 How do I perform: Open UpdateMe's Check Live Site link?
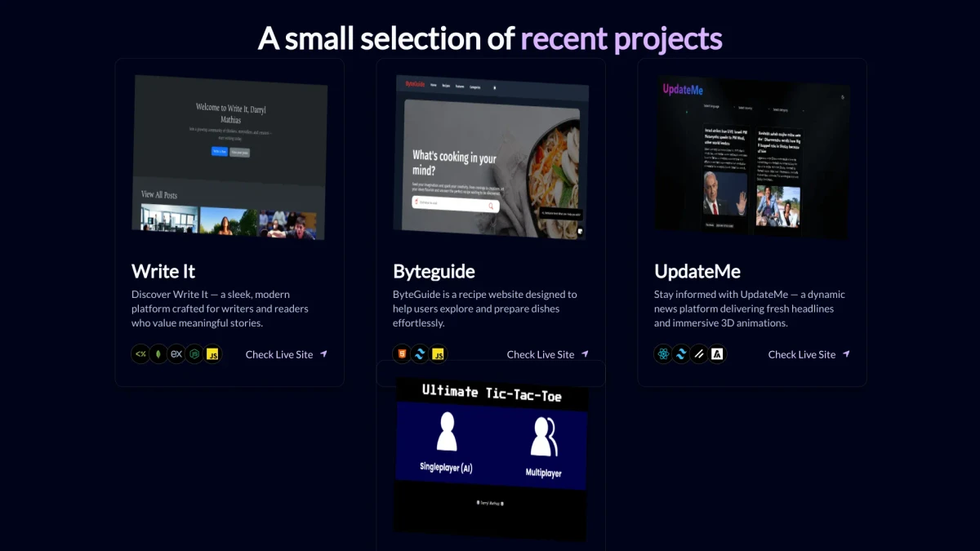(x=802, y=354)
